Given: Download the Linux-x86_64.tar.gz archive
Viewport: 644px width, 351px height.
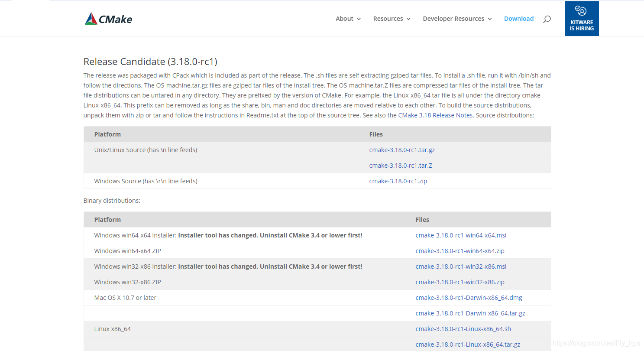Looking at the screenshot, I should coord(468,344).
